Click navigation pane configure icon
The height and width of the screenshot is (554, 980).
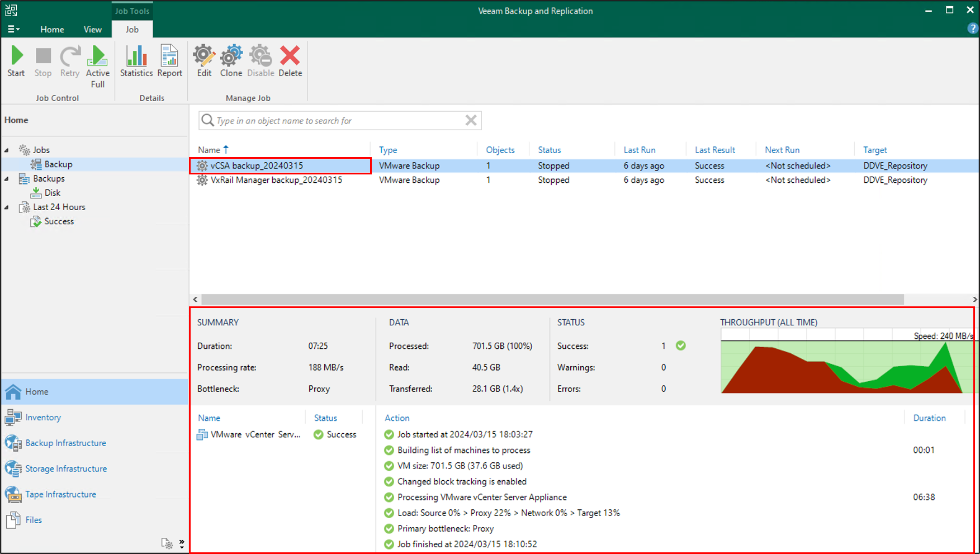coord(167,543)
